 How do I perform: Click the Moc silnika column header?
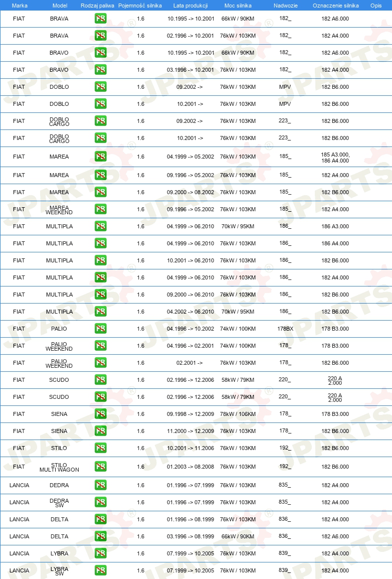click(x=238, y=6)
